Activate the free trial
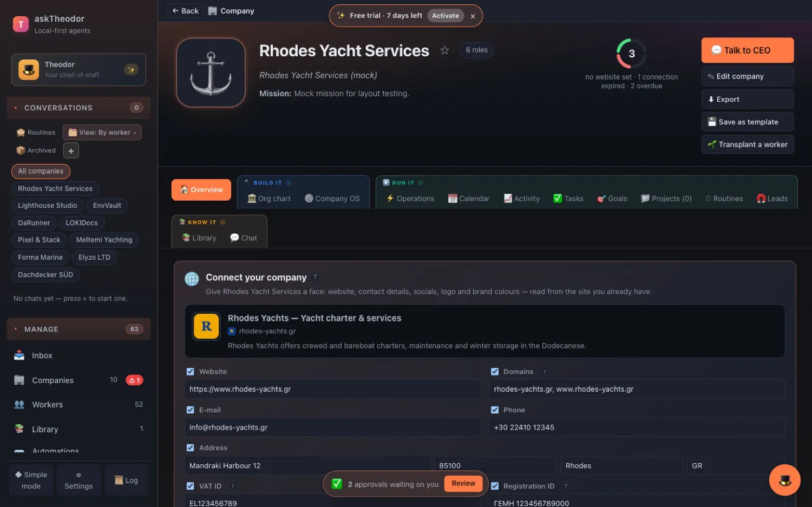812x507 pixels. click(446, 16)
